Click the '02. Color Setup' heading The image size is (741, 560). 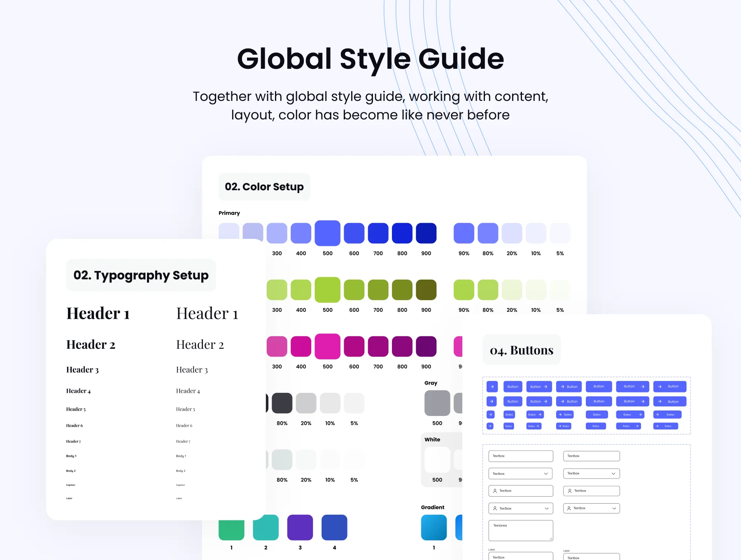pos(264,187)
